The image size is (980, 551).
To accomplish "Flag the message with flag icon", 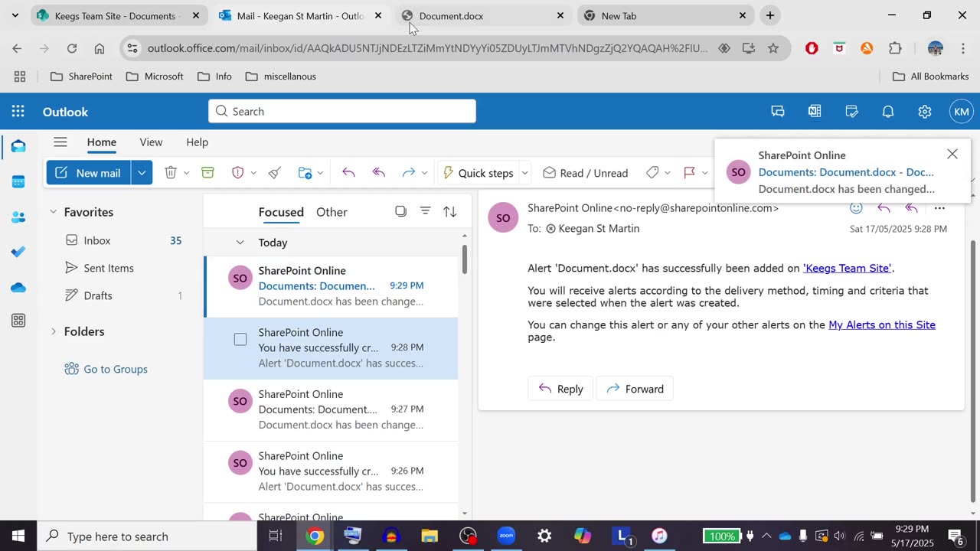I will coord(689,173).
